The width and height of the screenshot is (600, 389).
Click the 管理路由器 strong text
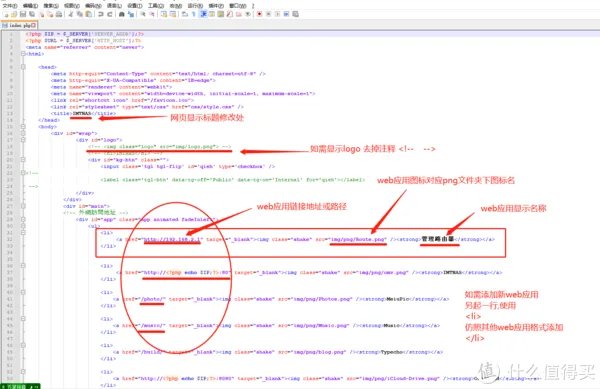click(438, 239)
